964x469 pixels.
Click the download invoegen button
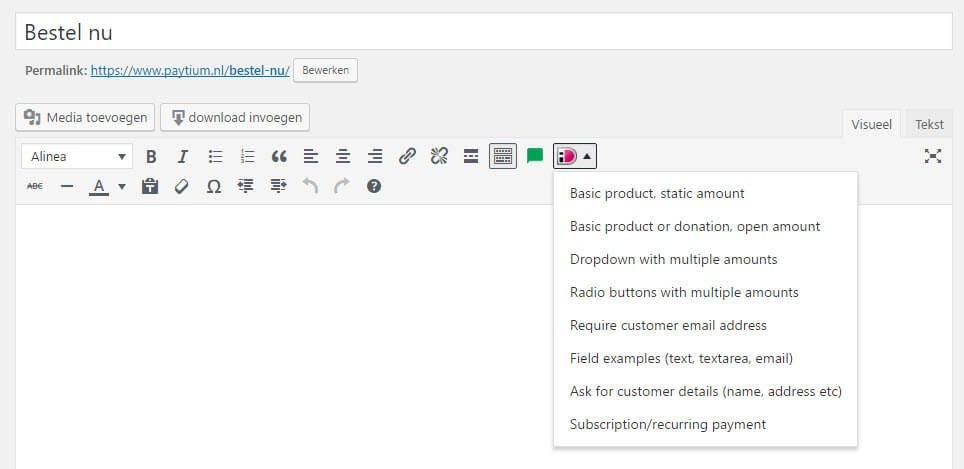235,117
